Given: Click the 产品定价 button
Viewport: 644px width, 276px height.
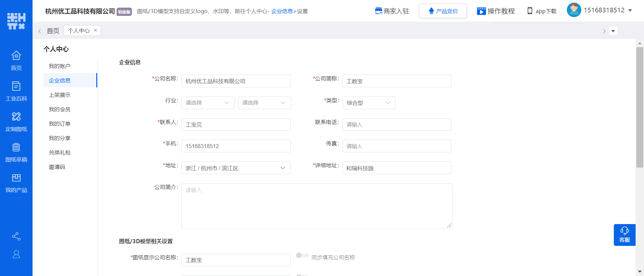Looking at the screenshot, I should click(442, 11).
